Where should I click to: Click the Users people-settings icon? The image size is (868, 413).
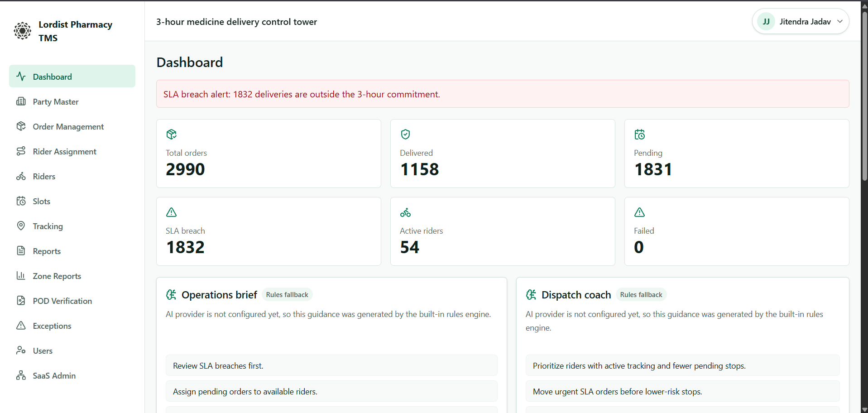click(x=21, y=350)
